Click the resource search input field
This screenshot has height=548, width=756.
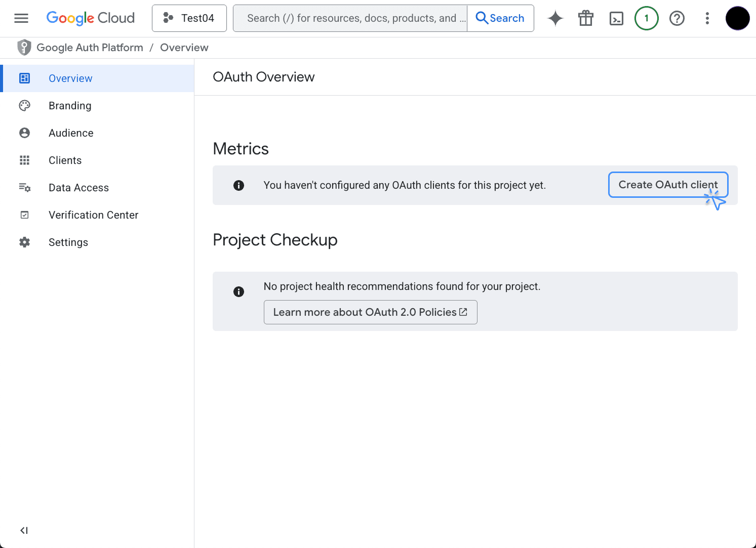coord(350,18)
